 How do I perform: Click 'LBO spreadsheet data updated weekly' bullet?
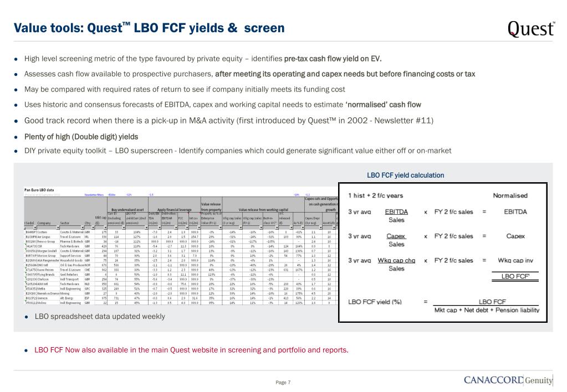[100, 316]
